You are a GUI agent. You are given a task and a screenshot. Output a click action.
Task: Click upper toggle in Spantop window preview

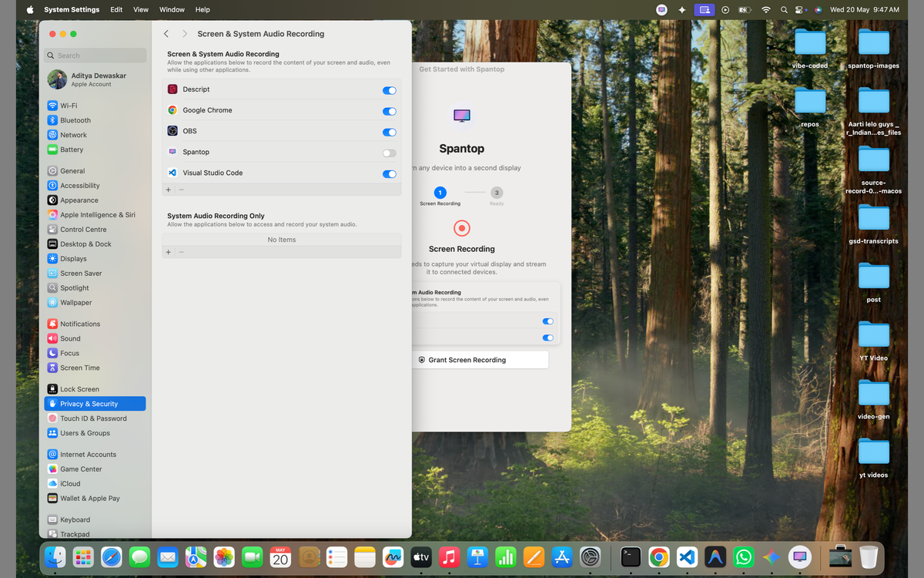tap(548, 321)
